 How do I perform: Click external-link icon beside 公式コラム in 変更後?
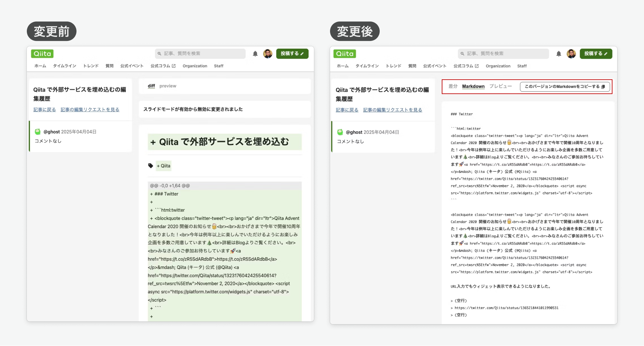477,66
